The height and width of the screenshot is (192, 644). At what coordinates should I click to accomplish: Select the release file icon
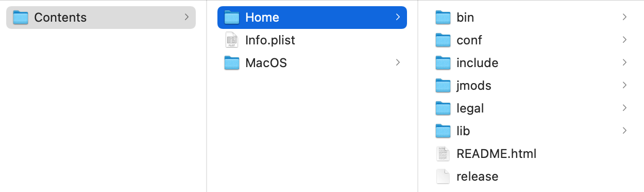[443, 177]
